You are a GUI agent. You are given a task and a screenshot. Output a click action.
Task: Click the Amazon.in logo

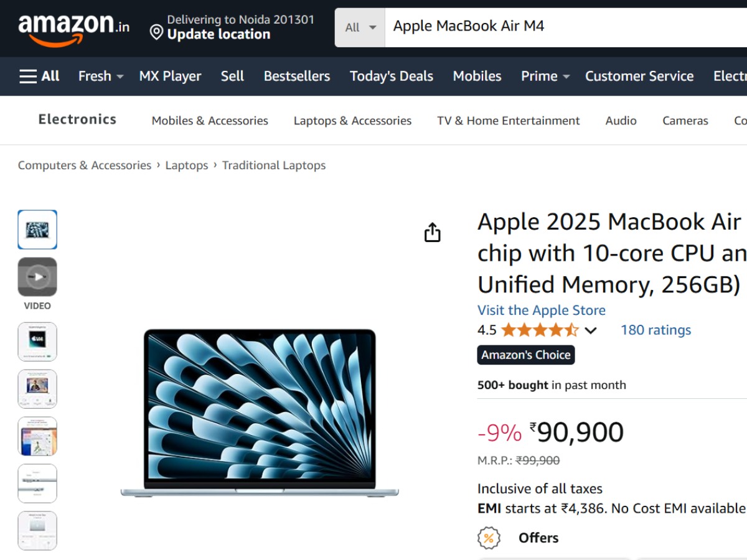73,29
